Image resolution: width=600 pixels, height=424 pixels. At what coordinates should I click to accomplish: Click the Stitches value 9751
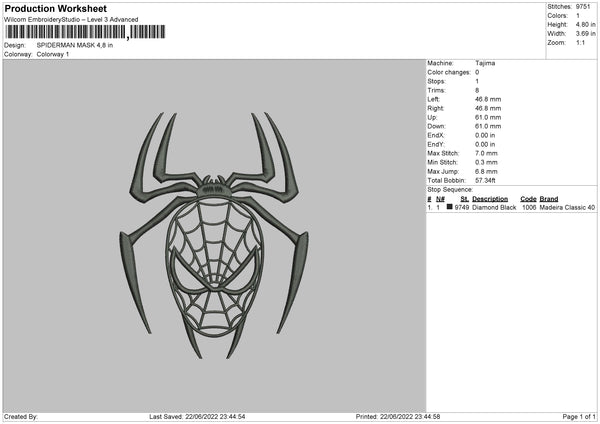(583, 7)
